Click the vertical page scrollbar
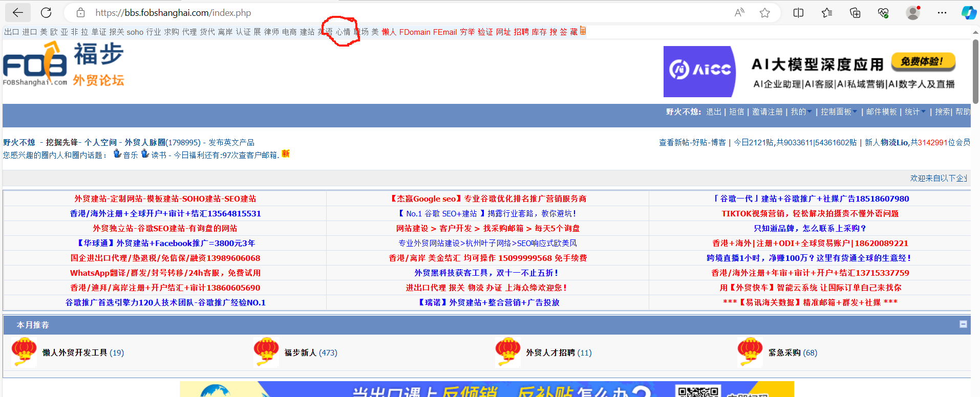 (975, 72)
